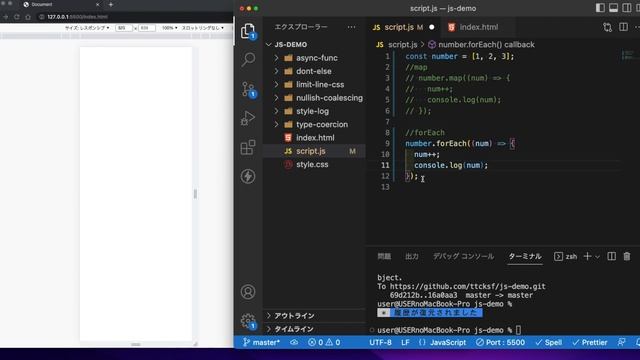Open explorer more actions ellipsis

pos(351,27)
